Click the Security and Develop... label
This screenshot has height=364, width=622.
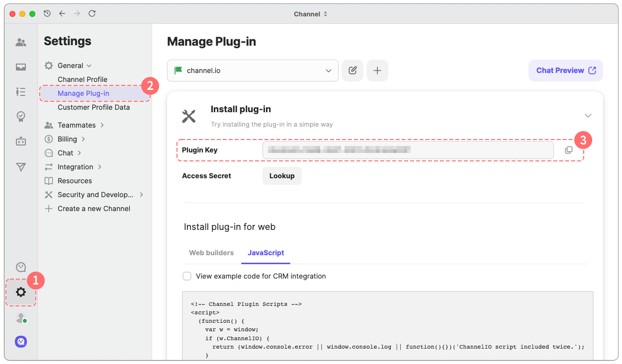pos(95,195)
